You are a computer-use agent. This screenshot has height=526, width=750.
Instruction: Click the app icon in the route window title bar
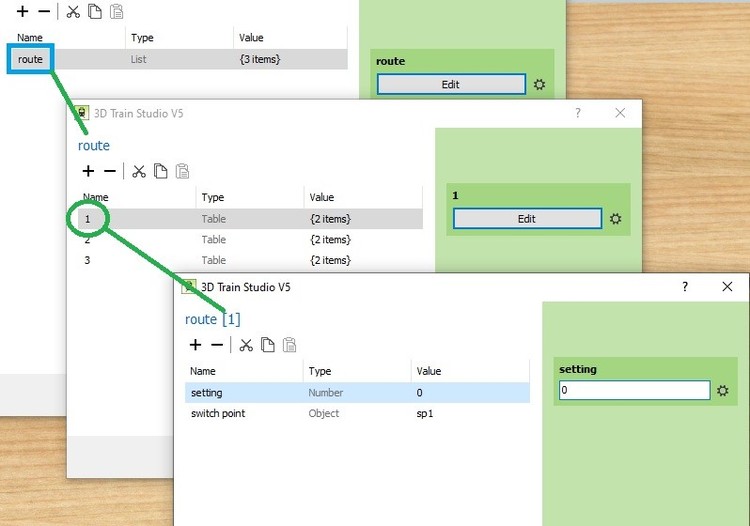82,113
